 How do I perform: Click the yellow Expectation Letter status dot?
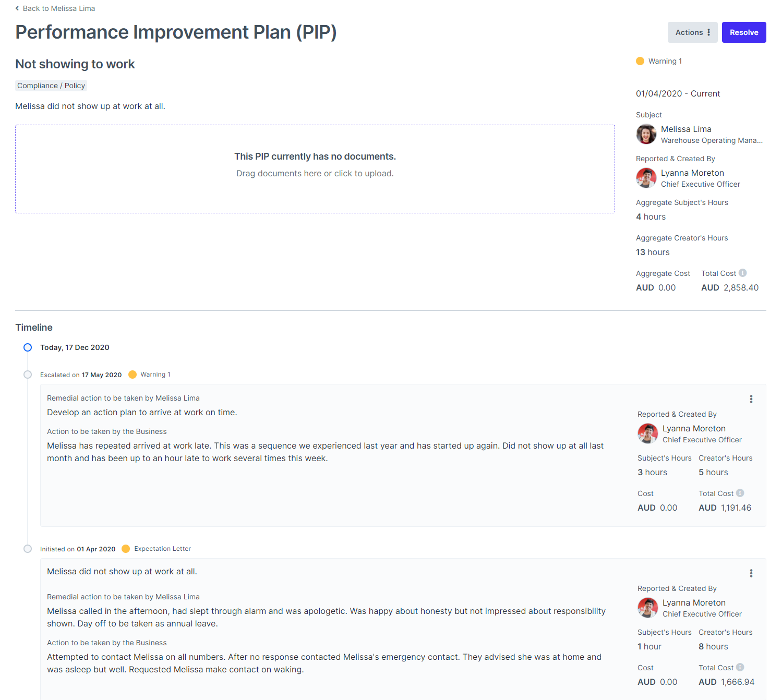click(x=126, y=549)
